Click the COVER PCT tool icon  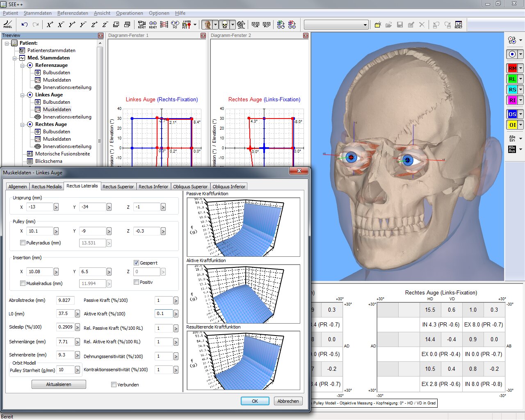tap(186, 25)
